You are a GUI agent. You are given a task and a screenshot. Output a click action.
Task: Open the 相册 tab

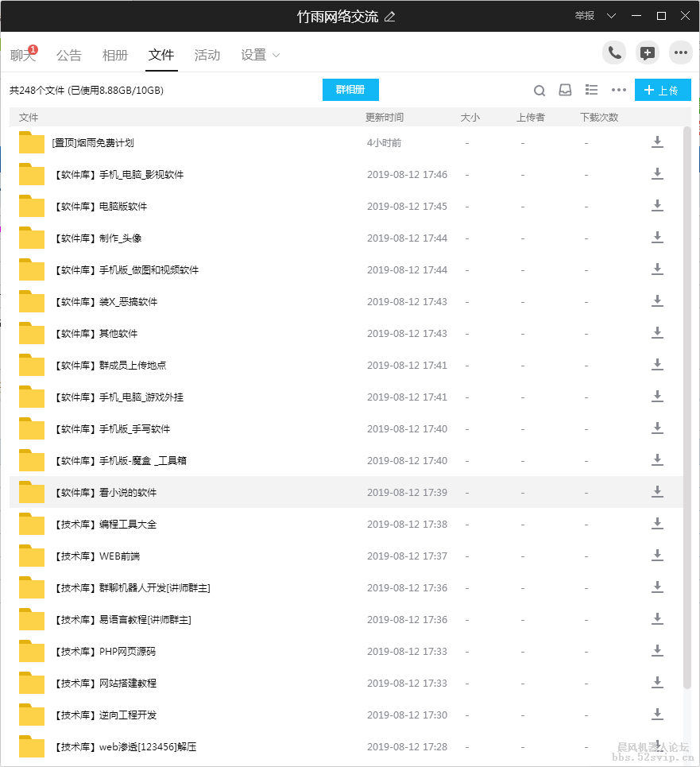point(115,55)
